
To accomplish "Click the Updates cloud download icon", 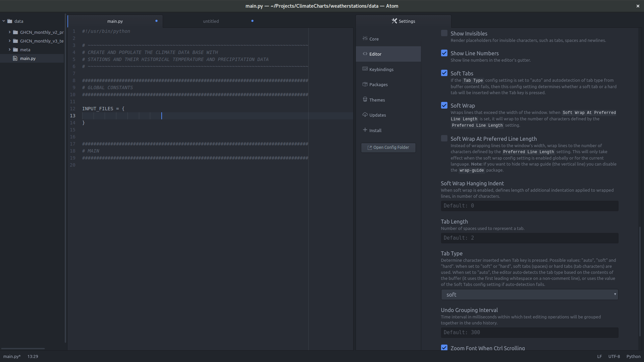I will (365, 115).
